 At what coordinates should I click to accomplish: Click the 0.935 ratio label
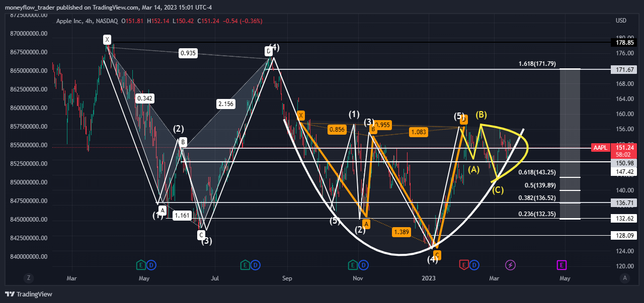coord(188,53)
